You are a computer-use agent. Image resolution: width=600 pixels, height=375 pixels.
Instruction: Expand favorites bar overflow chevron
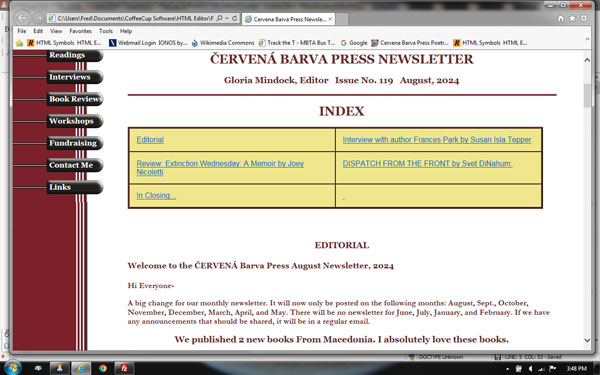[x=587, y=39]
